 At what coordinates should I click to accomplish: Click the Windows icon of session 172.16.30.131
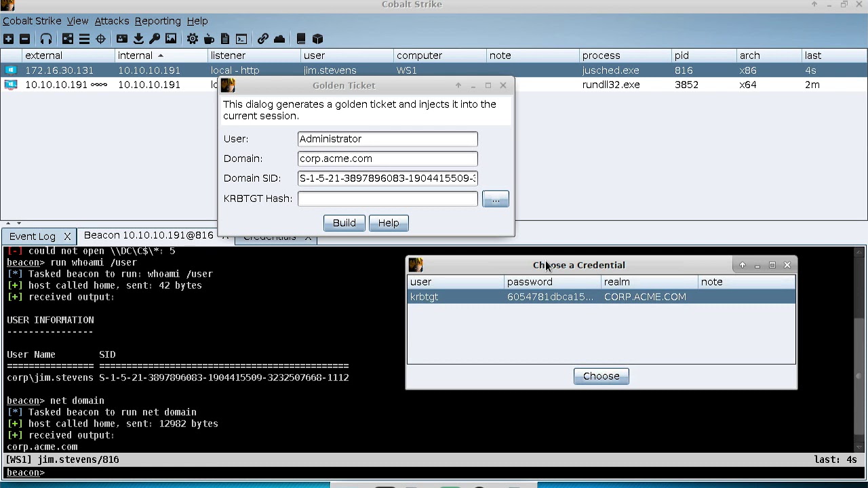(11, 70)
